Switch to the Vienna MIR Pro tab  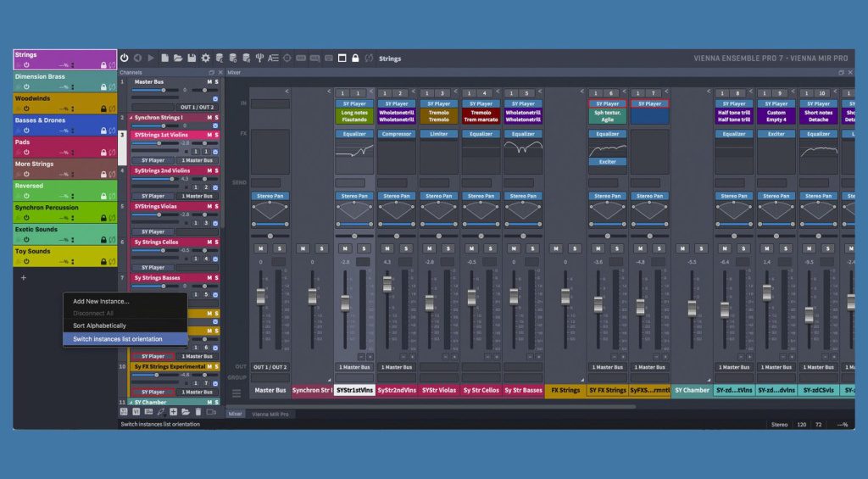coord(270,414)
